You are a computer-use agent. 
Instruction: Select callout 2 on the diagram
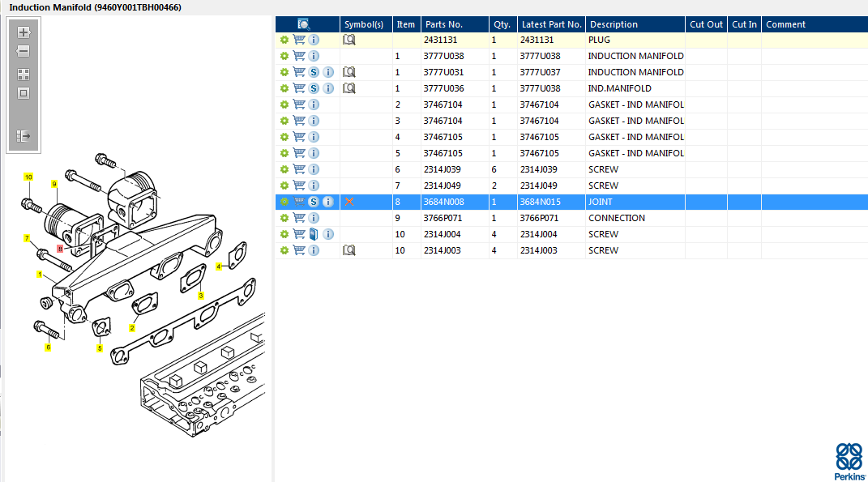132,328
